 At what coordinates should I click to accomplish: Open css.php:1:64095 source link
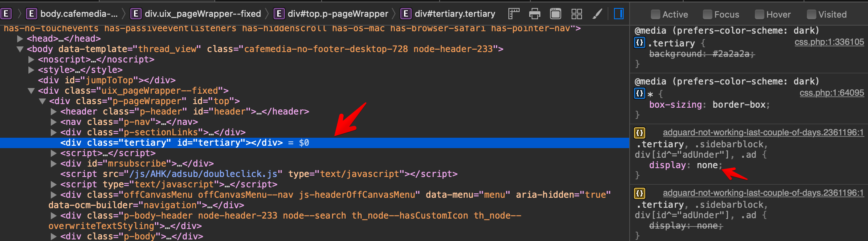(x=832, y=93)
